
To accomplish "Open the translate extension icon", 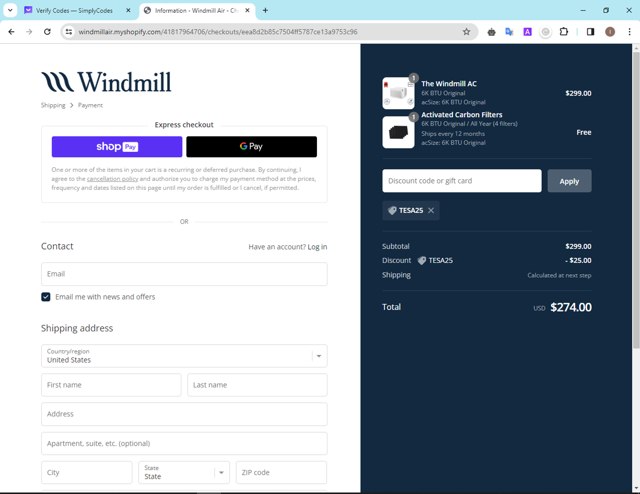I will pos(509,32).
